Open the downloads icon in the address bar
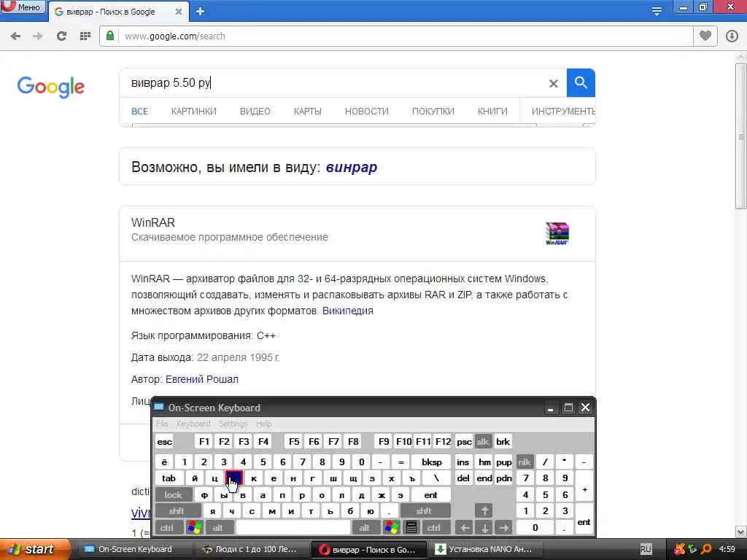Image resolution: width=747 pixels, height=560 pixels. point(732,36)
